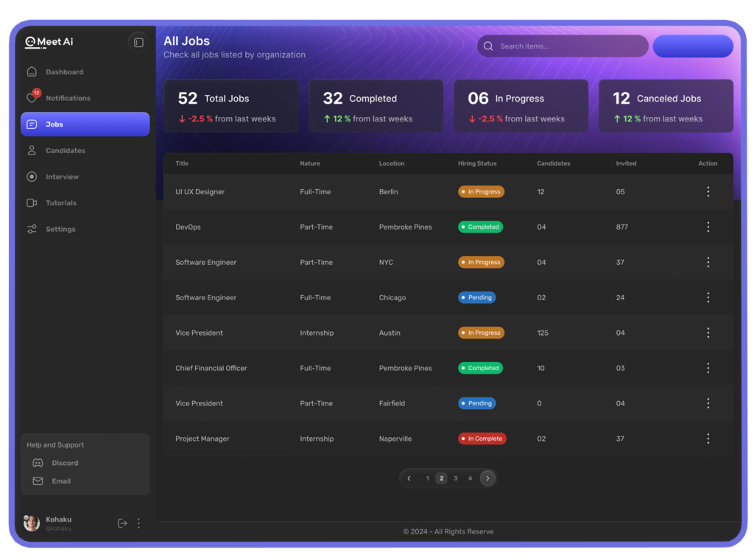Click the search items input field
This screenshot has height=560, width=754.
(x=563, y=46)
